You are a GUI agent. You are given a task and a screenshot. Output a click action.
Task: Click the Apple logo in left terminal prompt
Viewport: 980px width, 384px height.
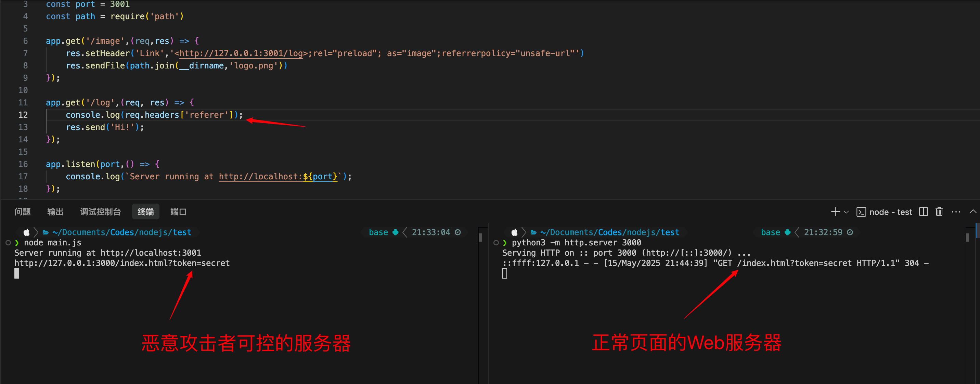(27, 232)
